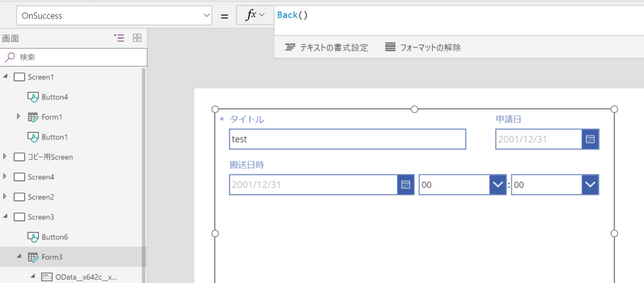Collapse the Screen3 tree node
Image resolution: width=644 pixels, height=283 pixels.
click(5, 216)
